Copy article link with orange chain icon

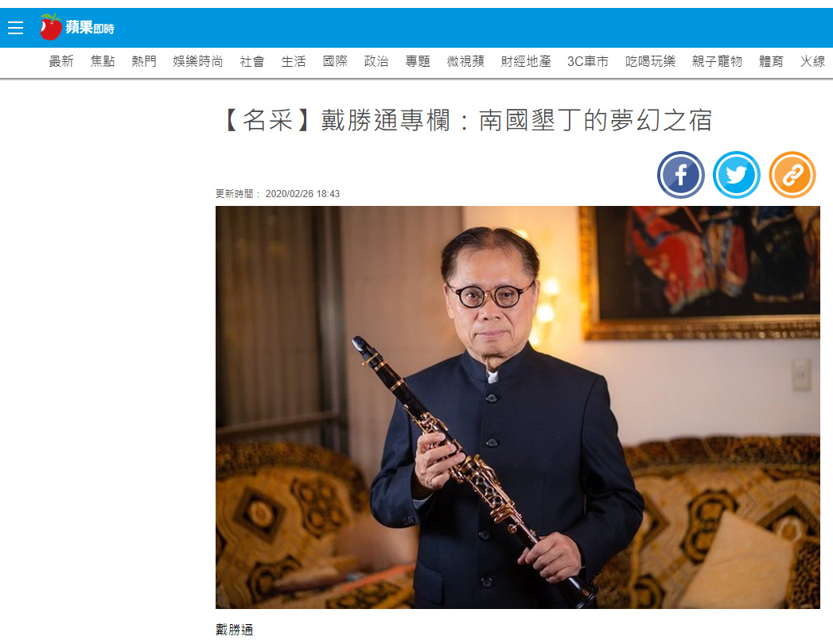point(792,175)
